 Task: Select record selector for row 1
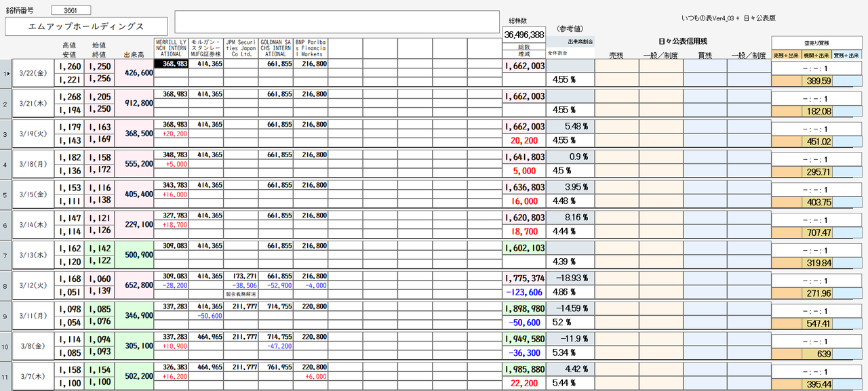5,73
